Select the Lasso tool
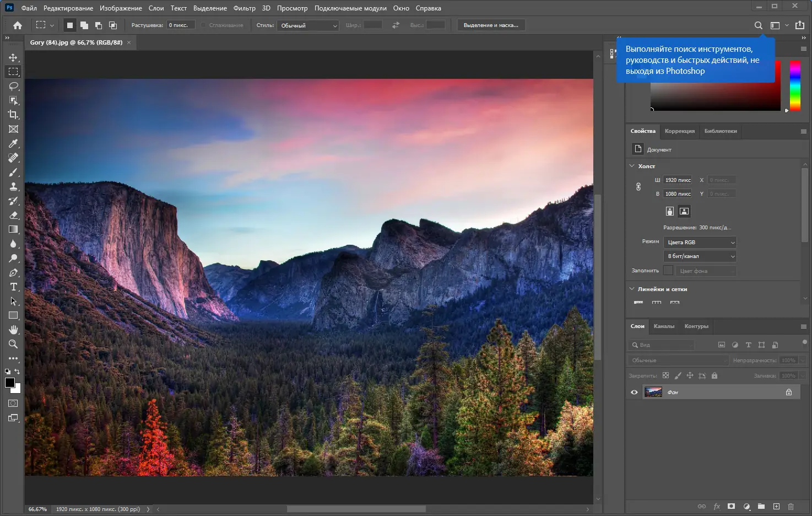The width and height of the screenshot is (812, 516). pos(13,86)
